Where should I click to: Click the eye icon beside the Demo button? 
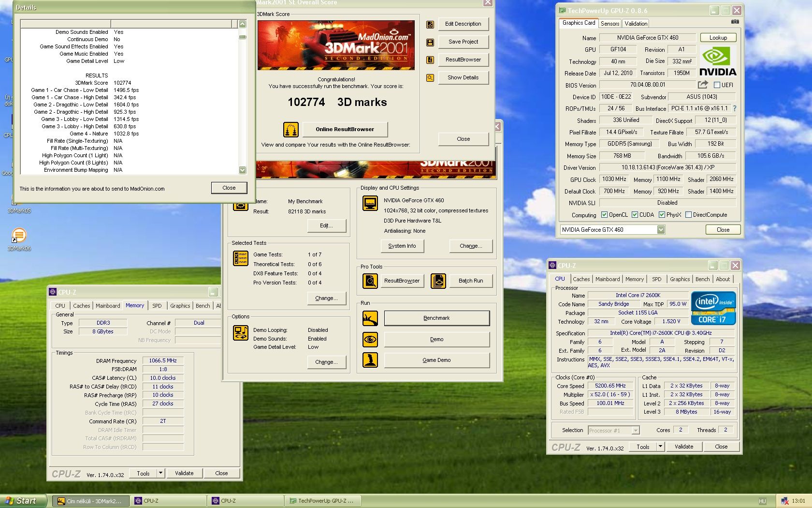coord(370,339)
